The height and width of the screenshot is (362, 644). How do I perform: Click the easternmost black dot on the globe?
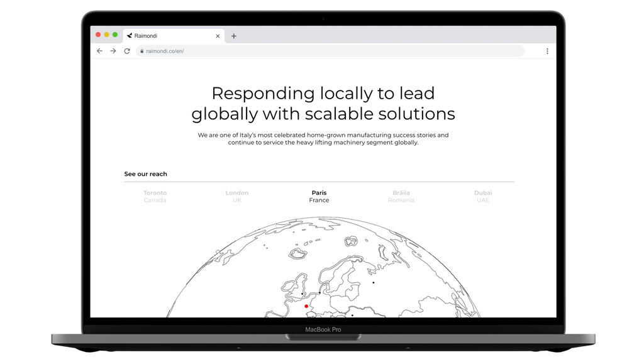(373, 282)
